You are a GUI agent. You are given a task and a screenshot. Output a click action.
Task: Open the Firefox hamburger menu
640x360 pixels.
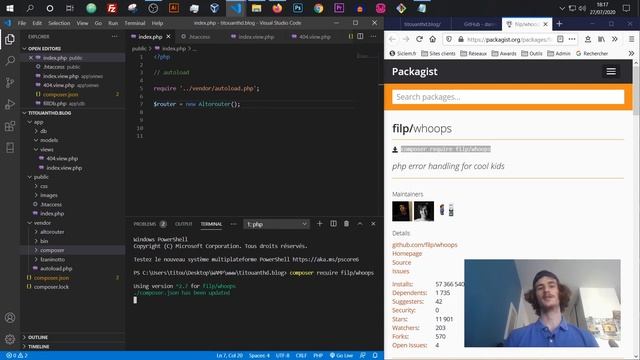click(x=631, y=39)
